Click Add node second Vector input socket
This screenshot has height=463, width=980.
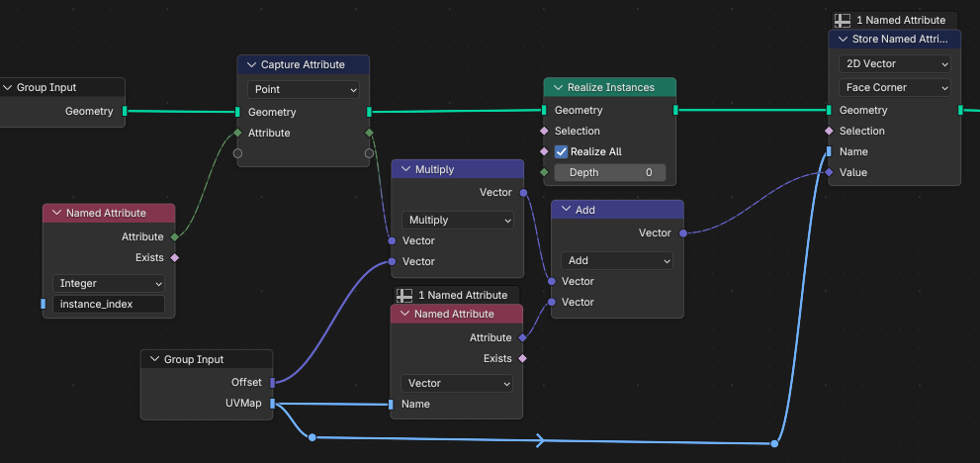click(x=551, y=302)
